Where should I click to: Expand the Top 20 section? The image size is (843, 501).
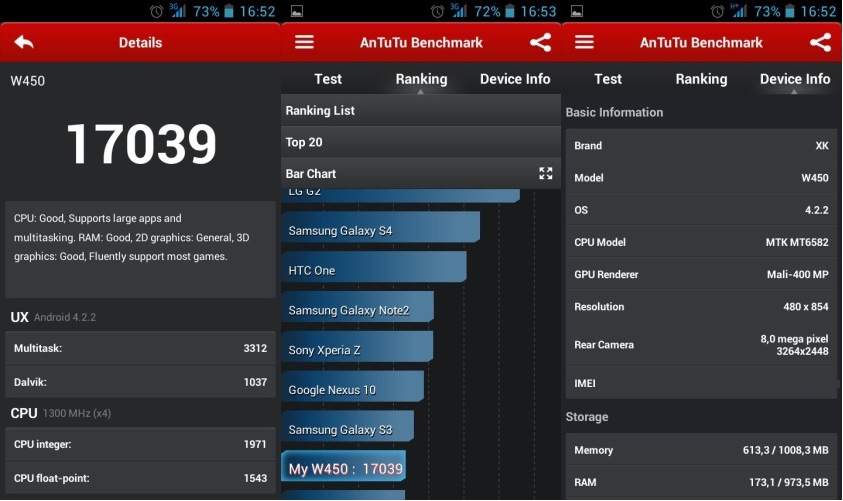tap(420, 142)
